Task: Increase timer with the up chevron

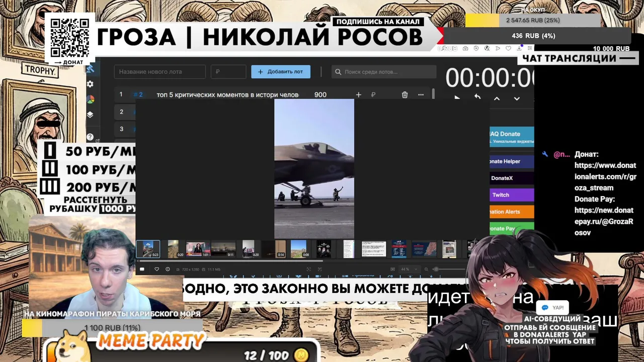Action: point(497,99)
